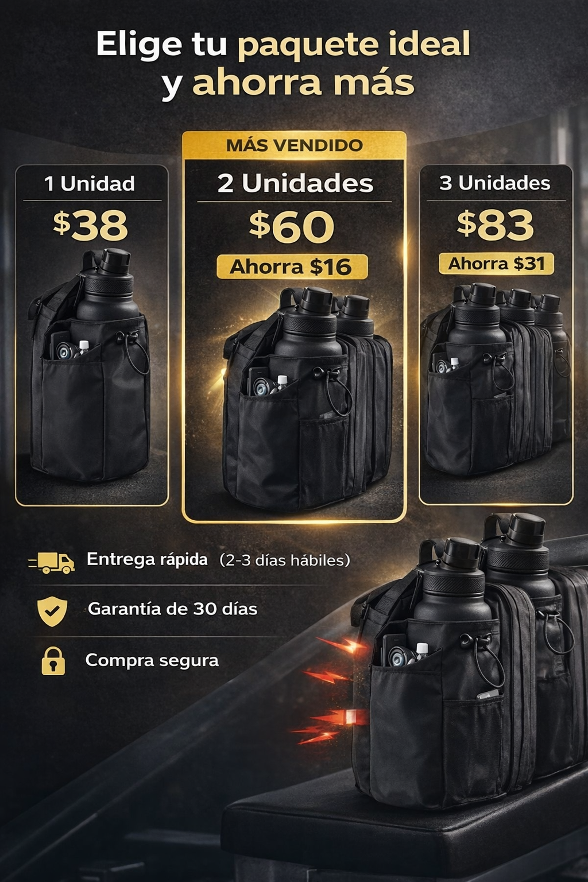Click the Compra segura text
588x882 pixels.
click(152, 660)
